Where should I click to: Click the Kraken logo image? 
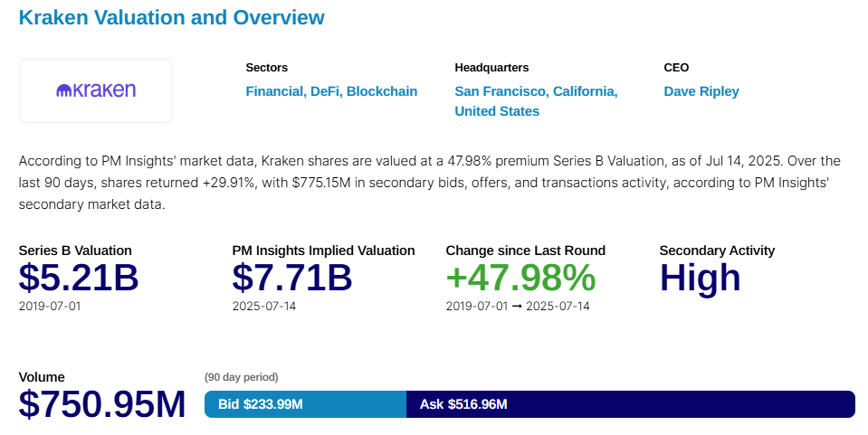click(96, 90)
